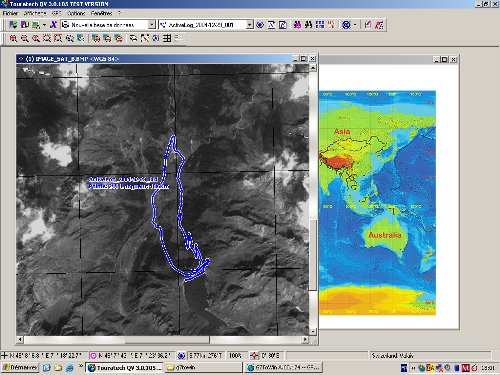Click the purple X icon in toolbar
Screen dimensions: 500x375
(53, 25)
